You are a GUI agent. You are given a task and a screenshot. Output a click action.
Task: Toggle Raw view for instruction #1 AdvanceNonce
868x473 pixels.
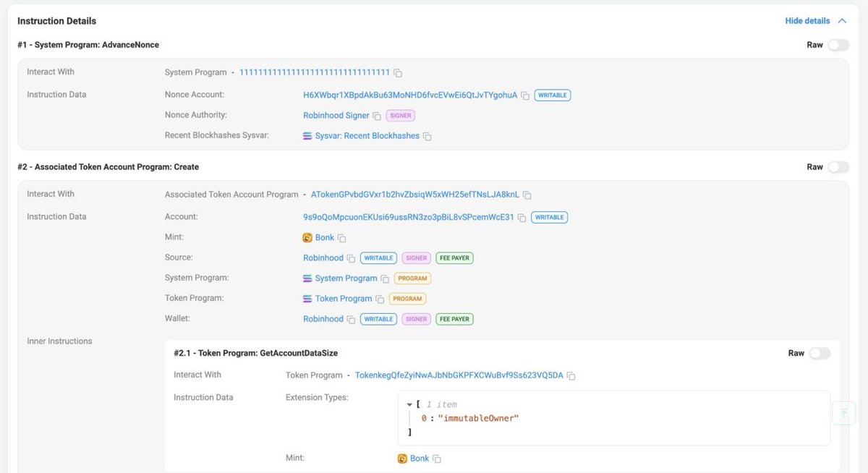[x=838, y=45]
